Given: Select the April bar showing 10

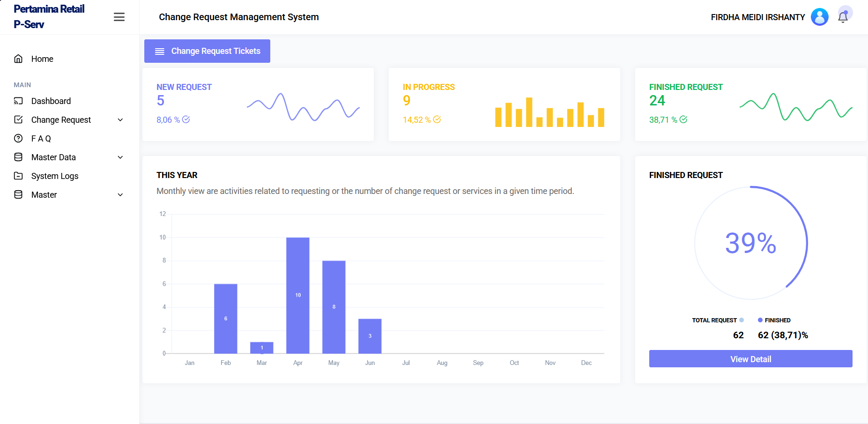Looking at the screenshot, I should pyautogui.click(x=298, y=296).
